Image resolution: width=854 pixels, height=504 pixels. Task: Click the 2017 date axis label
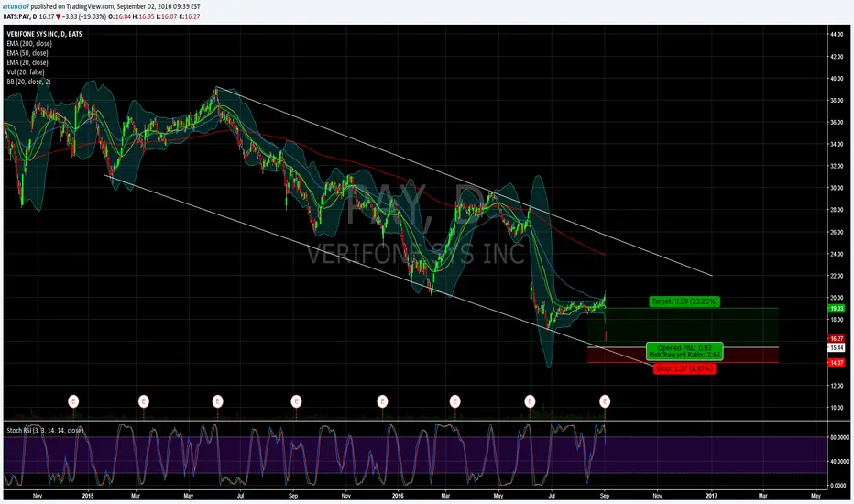pyautogui.click(x=711, y=496)
